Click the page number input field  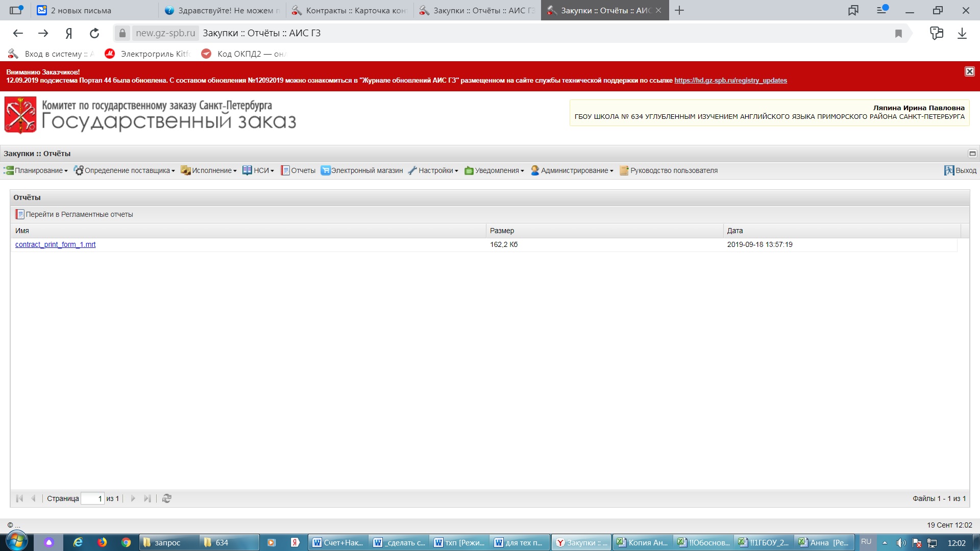(x=92, y=498)
